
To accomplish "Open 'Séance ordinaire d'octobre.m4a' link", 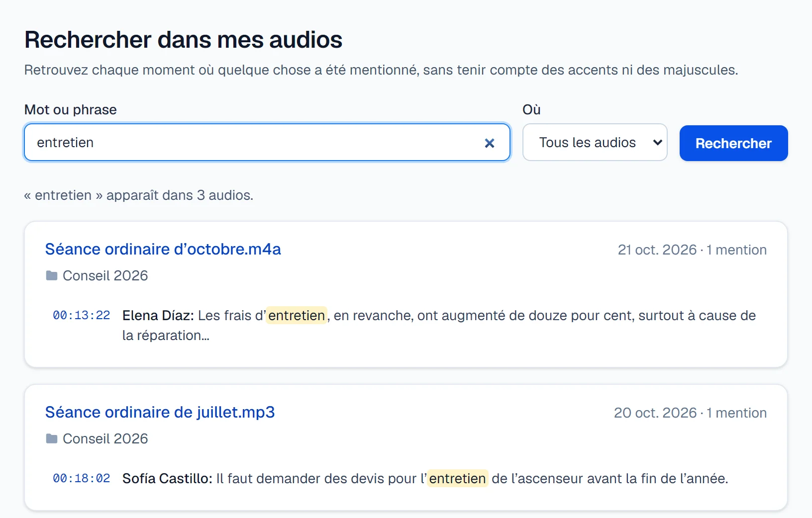I will (163, 249).
